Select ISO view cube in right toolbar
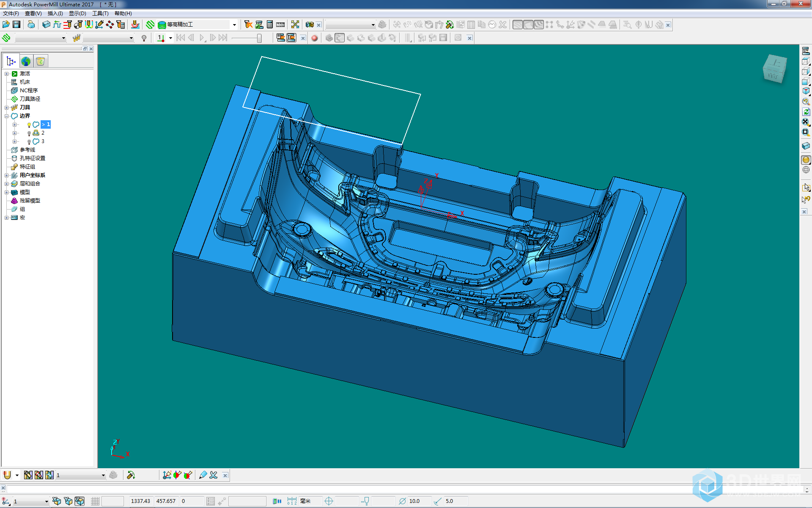Image resolution: width=812 pixels, height=508 pixels. [x=806, y=91]
